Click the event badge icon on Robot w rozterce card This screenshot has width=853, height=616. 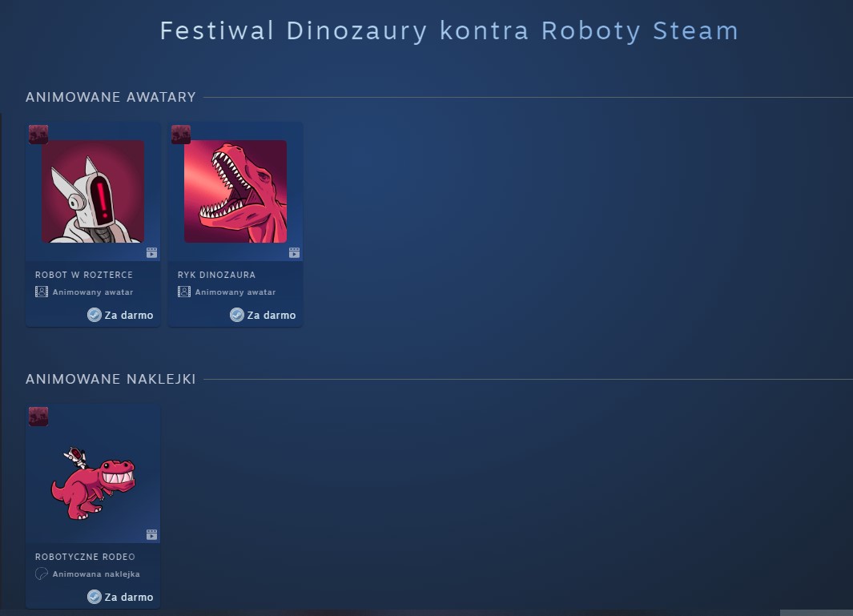coord(38,135)
